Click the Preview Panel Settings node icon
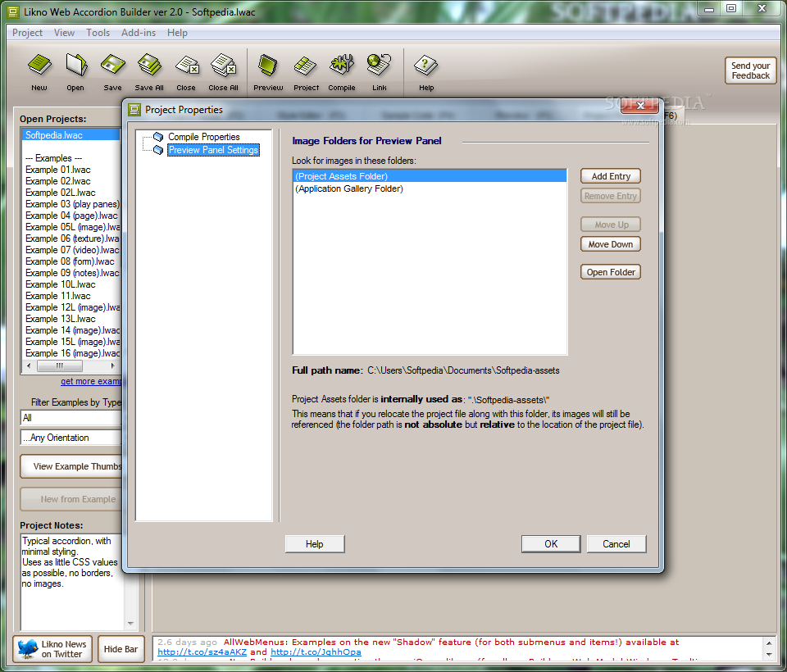Image resolution: width=787 pixels, height=672 pixels. [158, 150]
